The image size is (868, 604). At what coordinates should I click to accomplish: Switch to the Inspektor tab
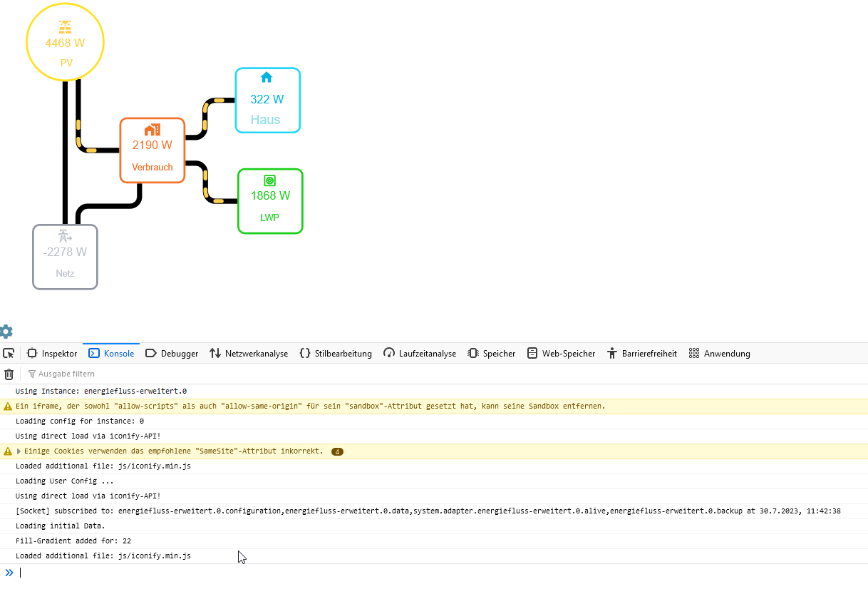point(52,353)
